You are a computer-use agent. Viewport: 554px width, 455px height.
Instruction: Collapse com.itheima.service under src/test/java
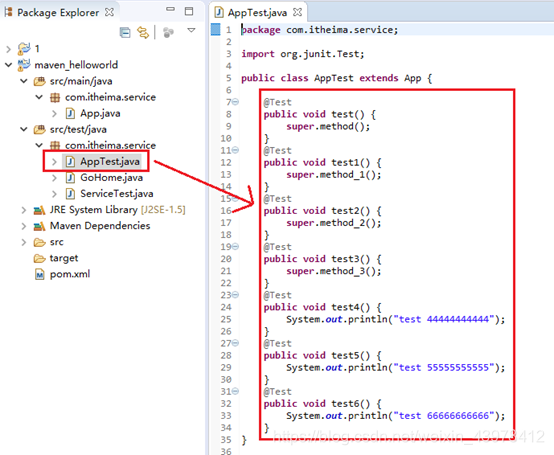coord(39,146)
